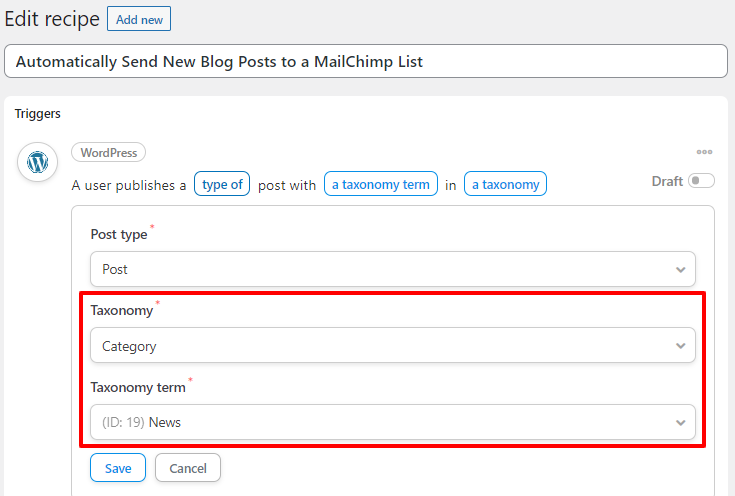The image size is (735, 496).
Task: Cancel the trigger edits
Action: click(x=188, y=468)
